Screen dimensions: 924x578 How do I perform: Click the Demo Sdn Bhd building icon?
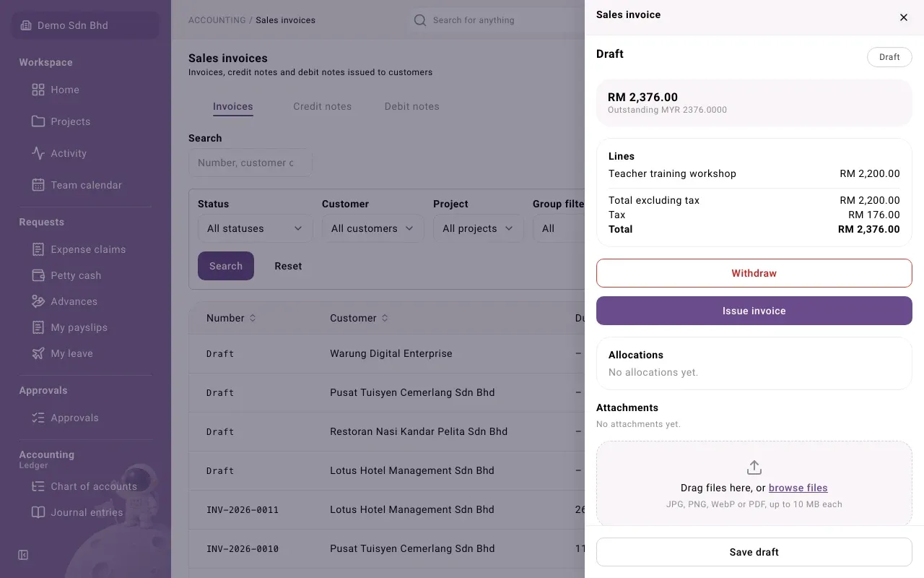[x=26, y=25]
